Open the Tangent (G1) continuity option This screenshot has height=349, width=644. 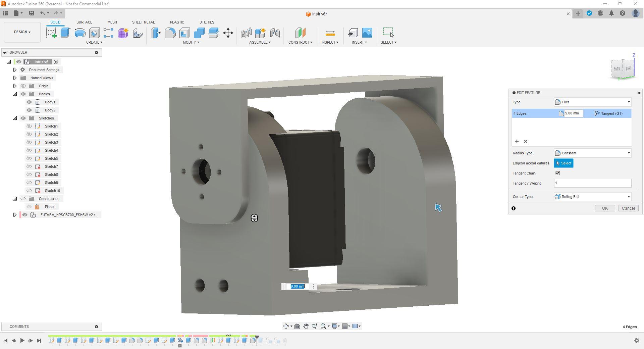click(608, 113)
